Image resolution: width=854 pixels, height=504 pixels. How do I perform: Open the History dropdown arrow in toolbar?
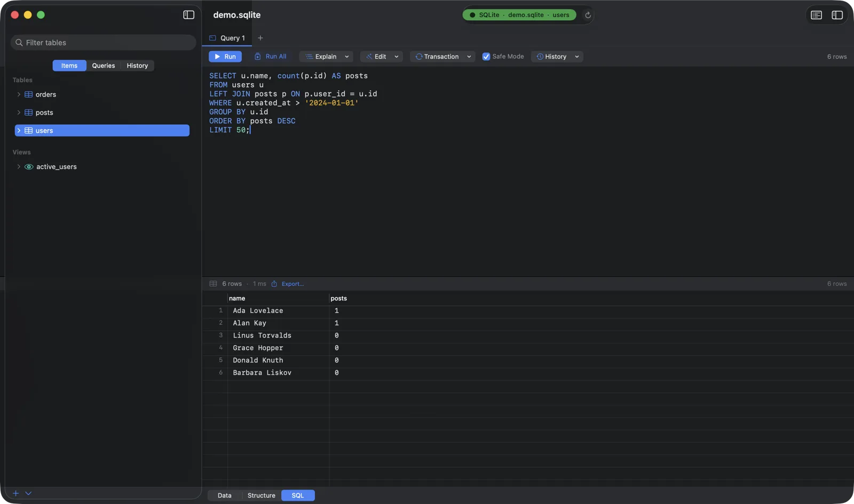point(577,57)
